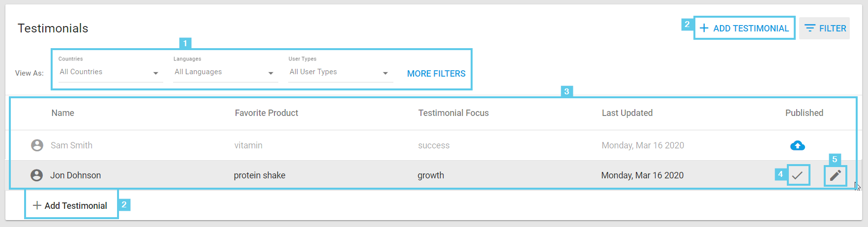Viewport: 868px width, 227px height.
Task: Open the All User Types dropdown
Action: click(341, 72)
